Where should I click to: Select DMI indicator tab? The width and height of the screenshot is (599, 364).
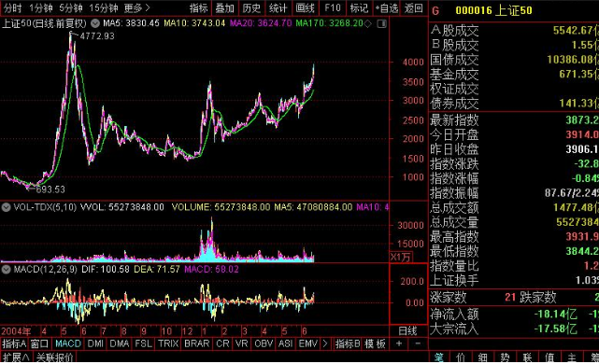click(x=95, y=343)
